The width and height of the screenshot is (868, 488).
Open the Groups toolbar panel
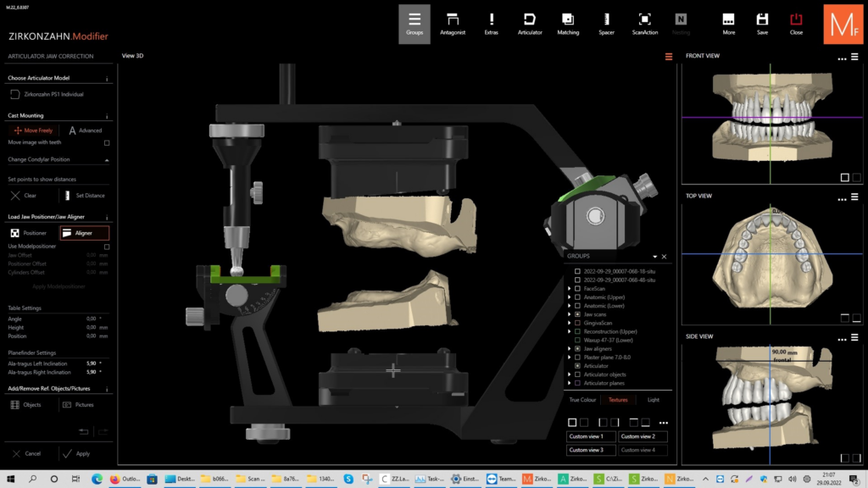414,25
